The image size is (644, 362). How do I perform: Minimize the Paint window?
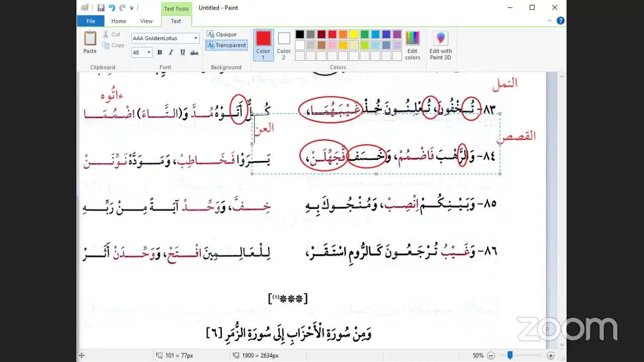(510, 8)
